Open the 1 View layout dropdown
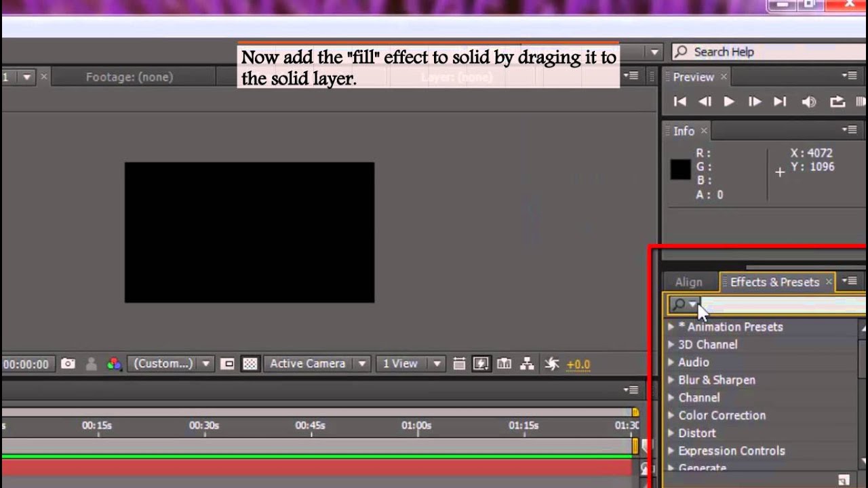This screenshot has height=488, width=868. tap(410, 364)
